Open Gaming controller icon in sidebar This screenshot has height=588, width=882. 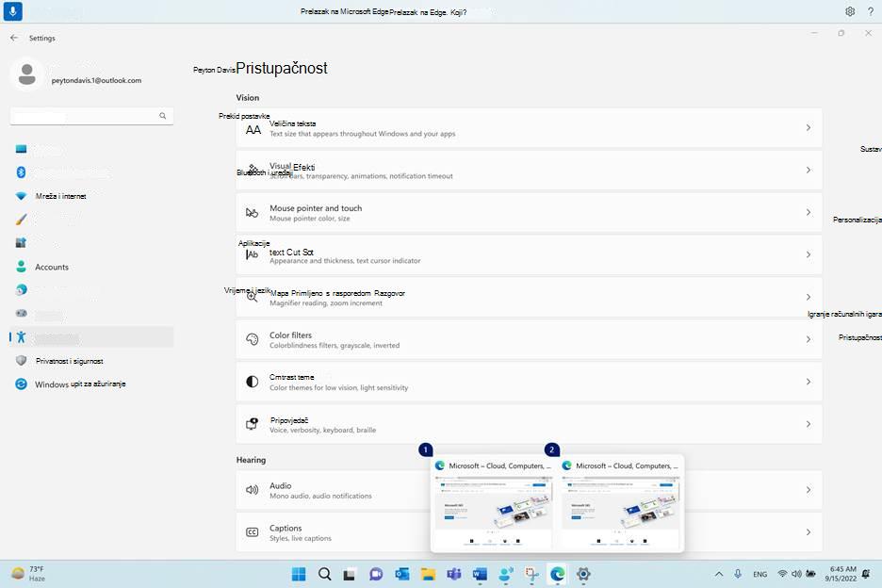(x=21, y=313)
